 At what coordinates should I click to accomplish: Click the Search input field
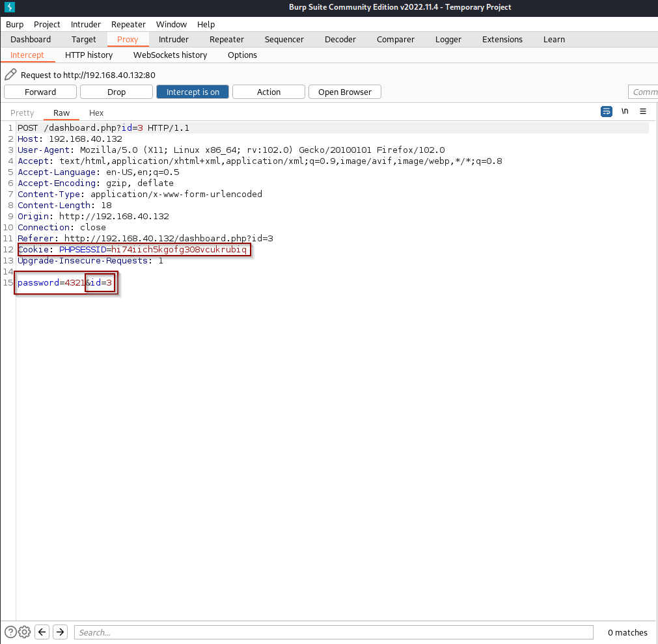pos(333,632)
